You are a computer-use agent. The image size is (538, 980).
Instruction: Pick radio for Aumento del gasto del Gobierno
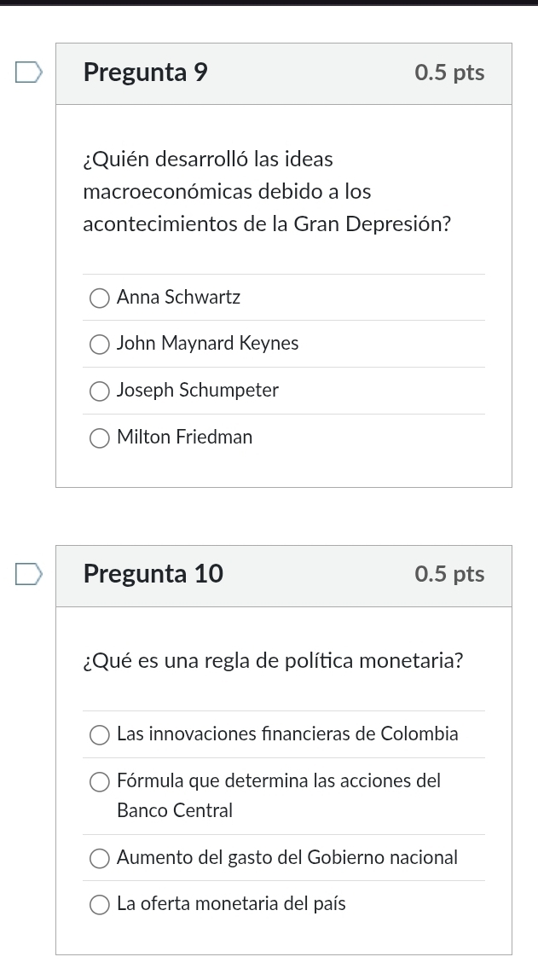tap(101, 858)
